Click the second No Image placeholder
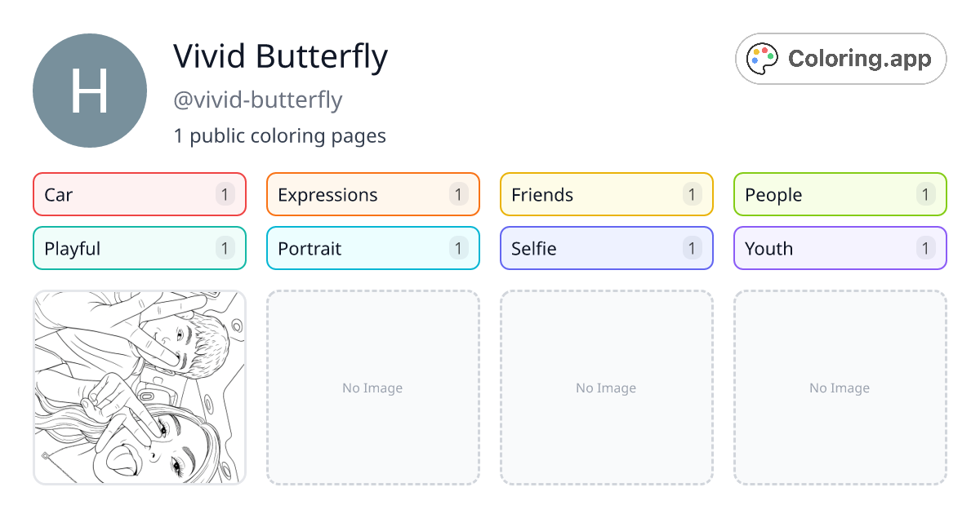The height and width of the screenshot is (514, 980). (x=606, y=388)
